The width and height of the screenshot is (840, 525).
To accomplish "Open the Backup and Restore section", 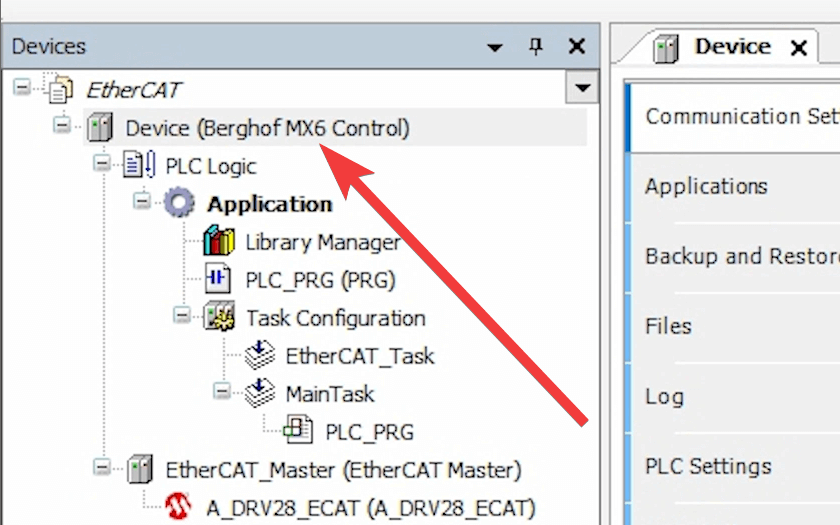I will [735, 257].
